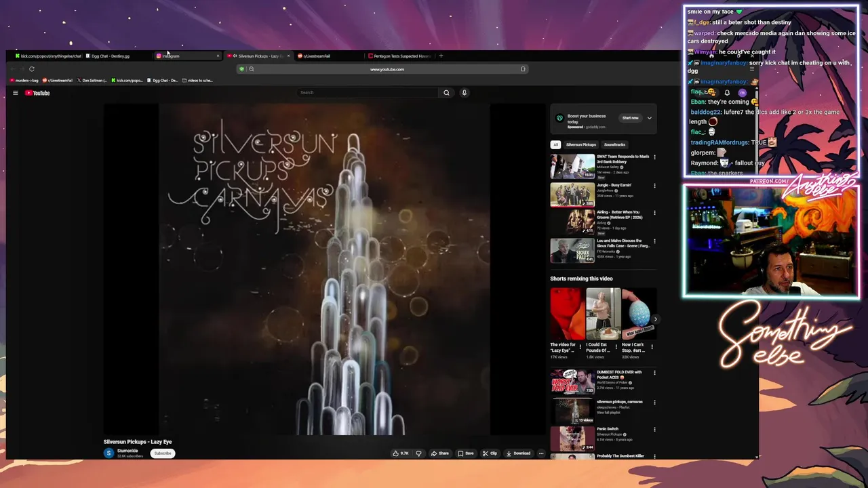Open the more actions ellipsis under video
This screenshot has height=488, width=868.
(x=540, y=453)
